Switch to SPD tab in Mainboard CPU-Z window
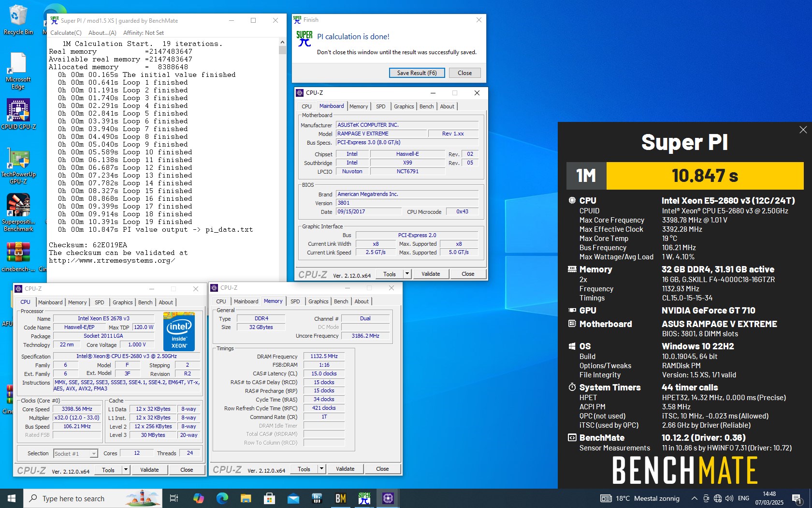Screen dimensions: 812x508 pyautogui.click(x=381, y=106)
